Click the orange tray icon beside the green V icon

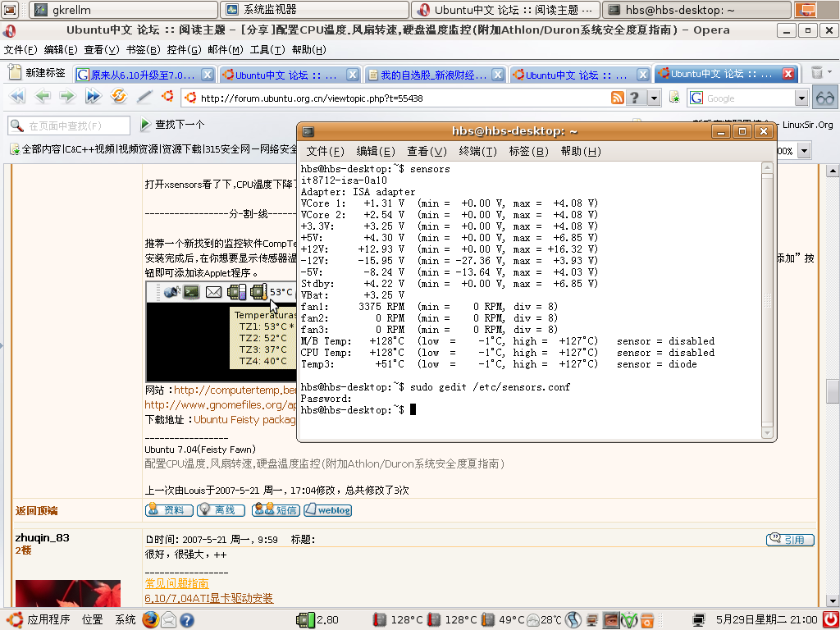[x=648, y=620]
